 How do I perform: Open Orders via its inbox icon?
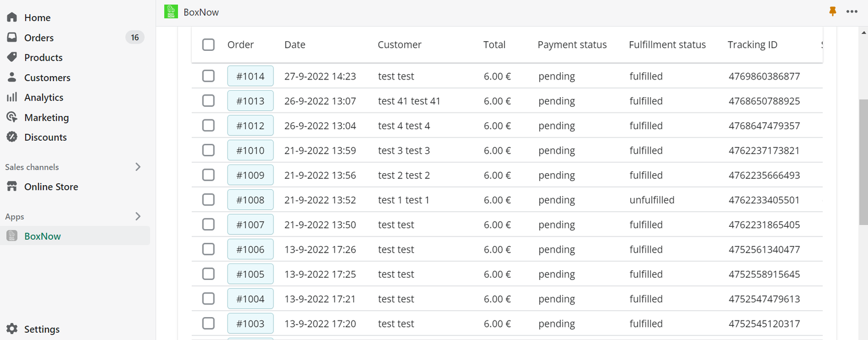tap(12, 38)
